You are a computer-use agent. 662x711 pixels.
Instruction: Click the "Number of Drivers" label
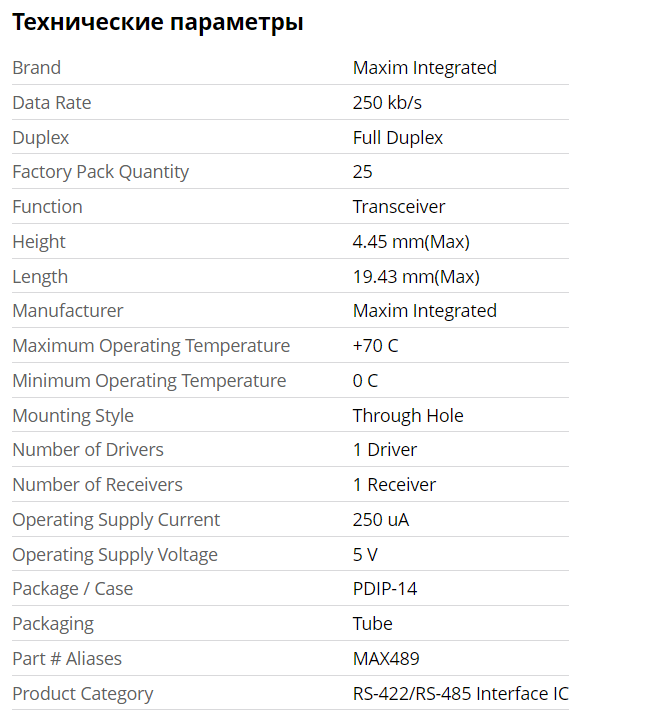[x=88, y=450]
